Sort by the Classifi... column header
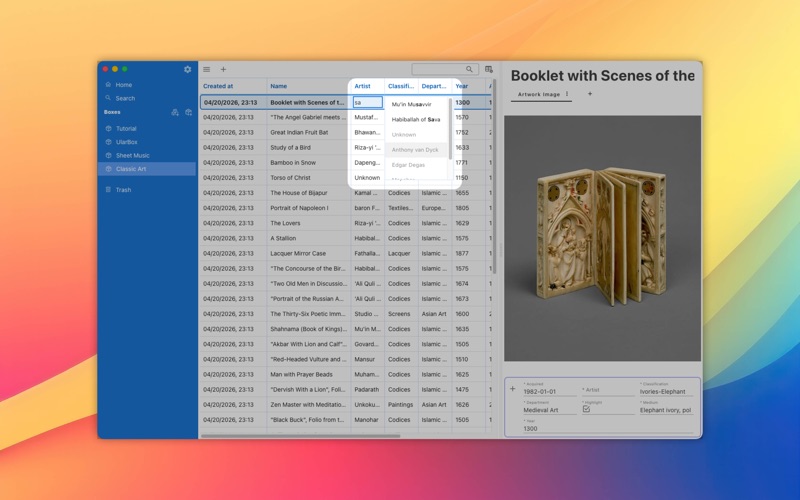 click(401, 86)
